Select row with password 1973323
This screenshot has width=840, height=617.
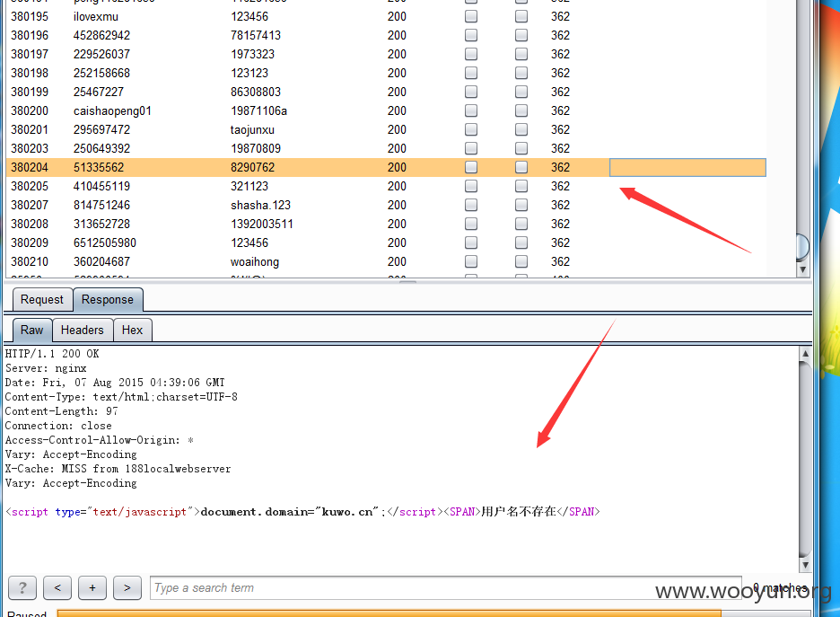(x=252, y=54)
